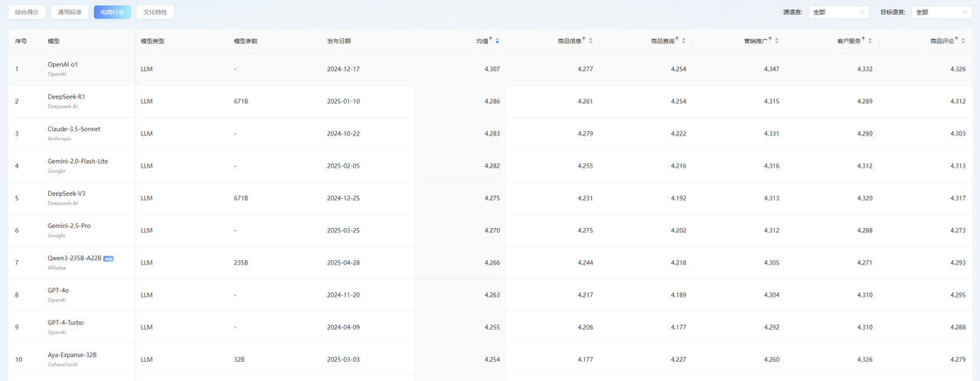Click the CohereForAI vendor label

click(x=63, y=364)
